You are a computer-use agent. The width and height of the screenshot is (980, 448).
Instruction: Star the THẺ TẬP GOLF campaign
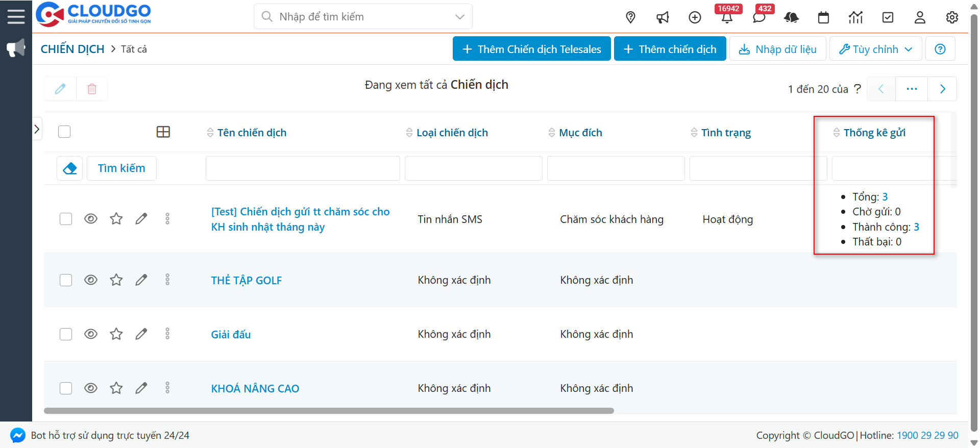tap(116, 280)
